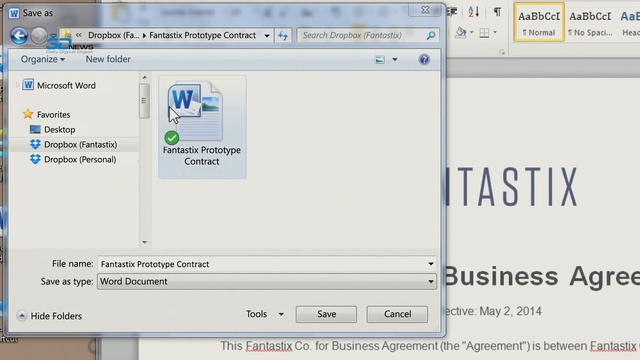Select Dropbox (Personal) in Favorites

80,160
